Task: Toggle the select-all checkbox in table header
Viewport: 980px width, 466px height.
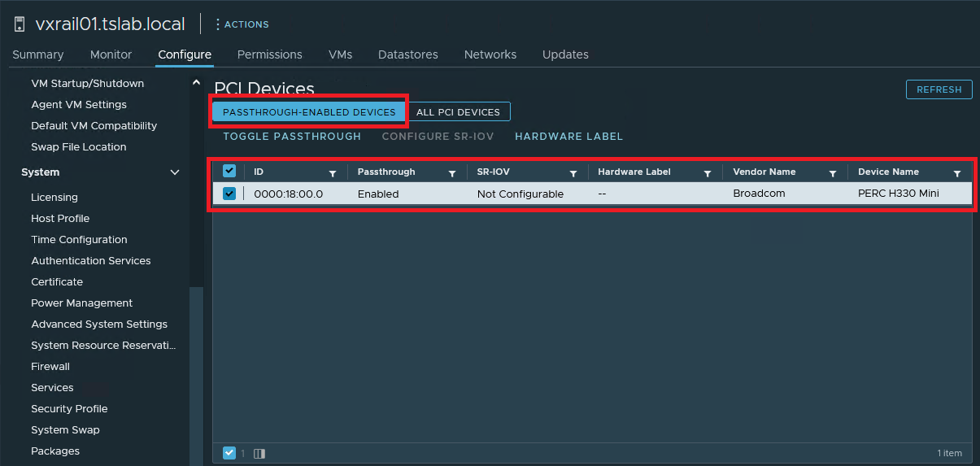Action: point(229,172)
